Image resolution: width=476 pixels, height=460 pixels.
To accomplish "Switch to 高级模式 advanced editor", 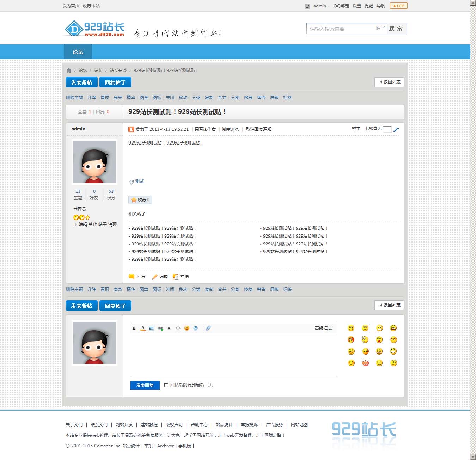I will point(323,328).
